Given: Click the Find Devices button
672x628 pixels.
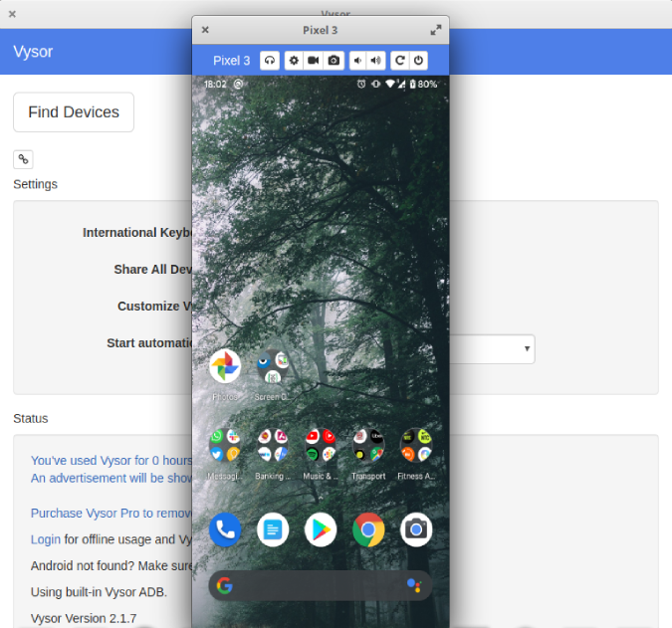Looking at the screenshot, I should [74, 112].
